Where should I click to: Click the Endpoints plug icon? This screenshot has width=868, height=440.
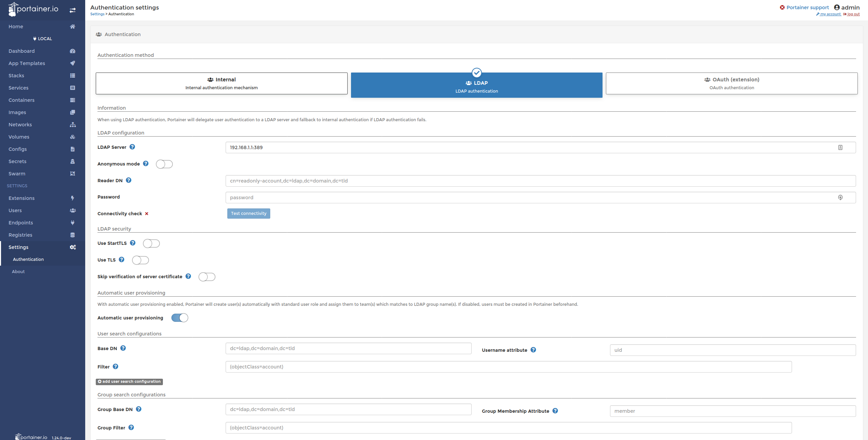(x=73, y=223)
